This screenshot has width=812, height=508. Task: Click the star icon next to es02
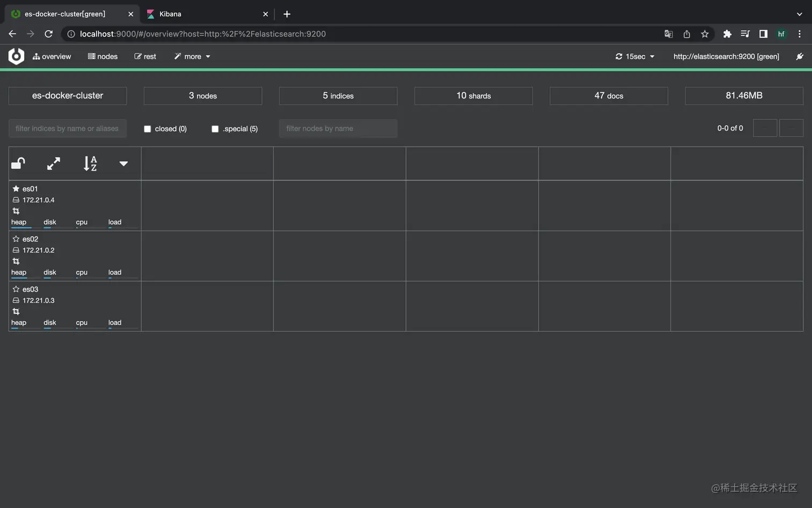click(16, 239)
